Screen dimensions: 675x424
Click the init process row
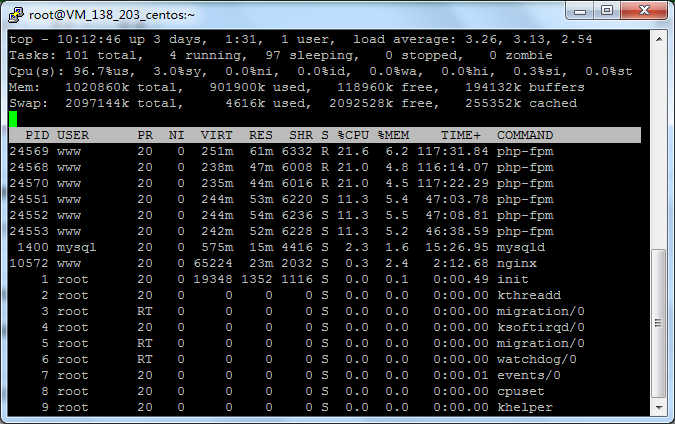(300, 279)
